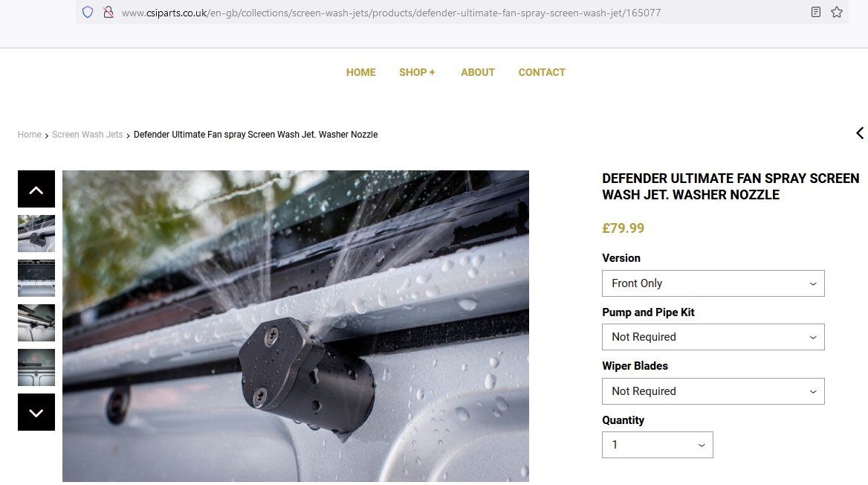Click the insecure connection padlock icon

pyautogui.click(x=108, y=12)
